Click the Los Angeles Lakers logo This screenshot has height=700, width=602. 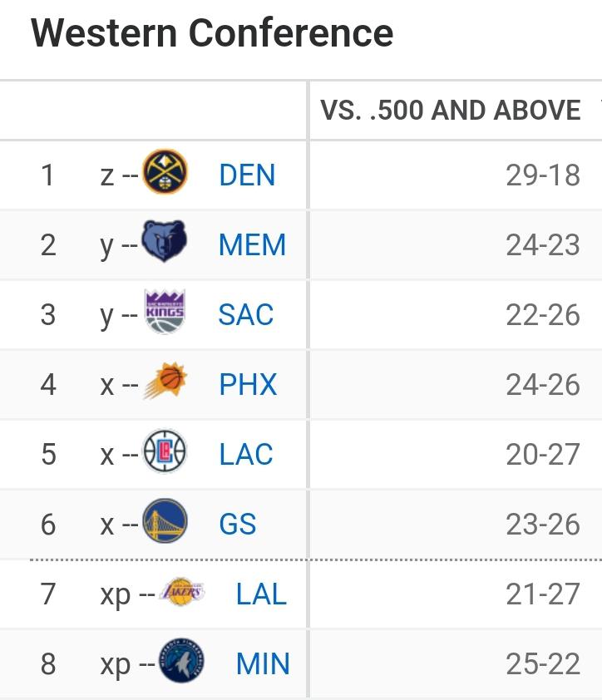pyautogui.click(x=181, y=593)
